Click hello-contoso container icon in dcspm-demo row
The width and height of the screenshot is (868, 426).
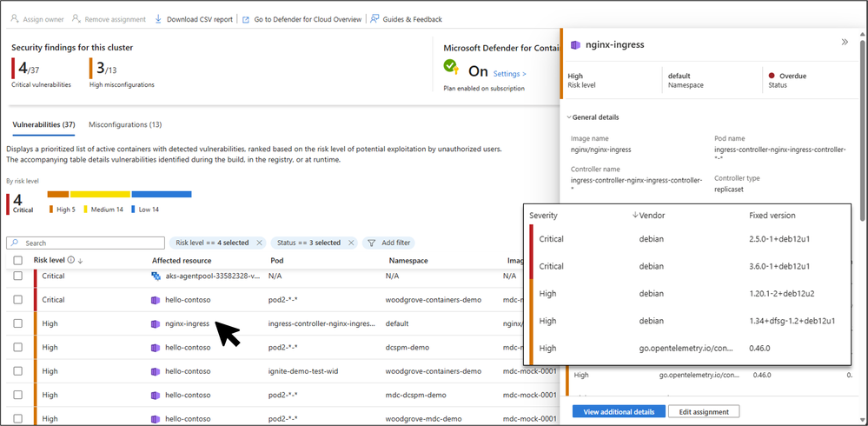(156, 348)
